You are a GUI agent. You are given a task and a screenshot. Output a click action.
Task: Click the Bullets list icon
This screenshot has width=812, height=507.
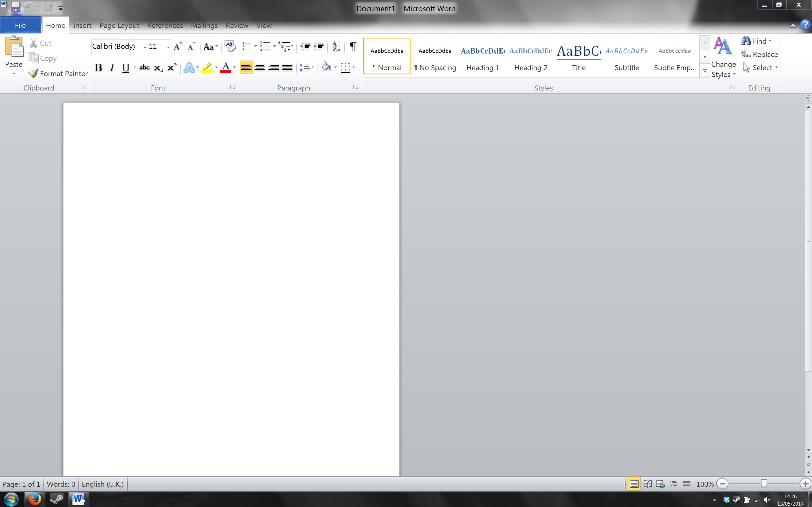coord(247,46)
